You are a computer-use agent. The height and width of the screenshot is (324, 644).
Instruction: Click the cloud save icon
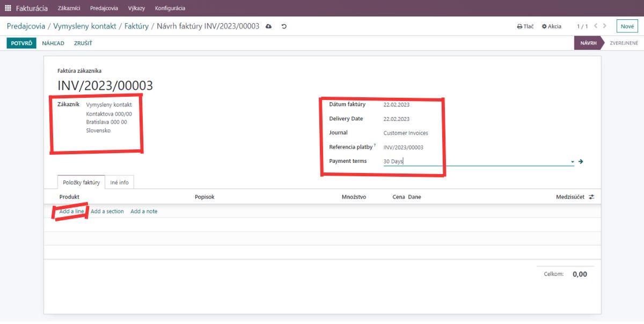[269, 26]
